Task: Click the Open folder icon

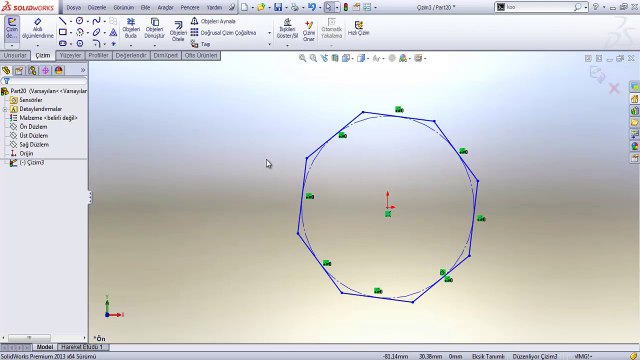Action: coord(261,7)
